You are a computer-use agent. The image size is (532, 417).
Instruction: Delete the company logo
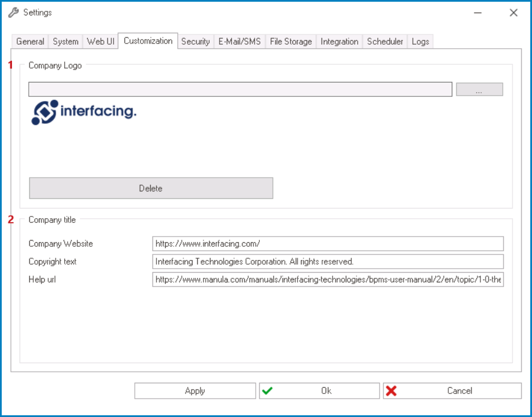click(x=151, y=188)
